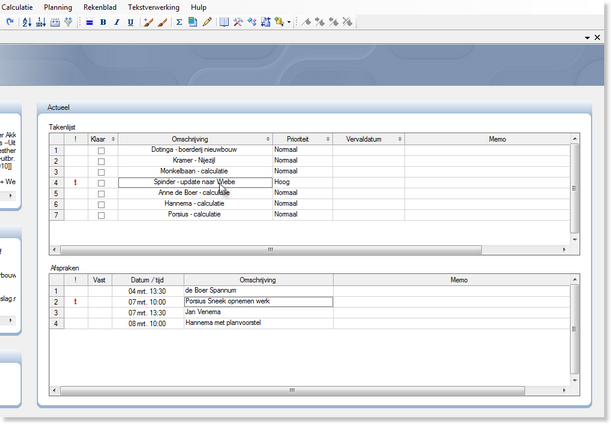This screenshot has width=611, height=424.
Task: Open dropdown arrow next to yellow tag icon
Action: point(289,22)
